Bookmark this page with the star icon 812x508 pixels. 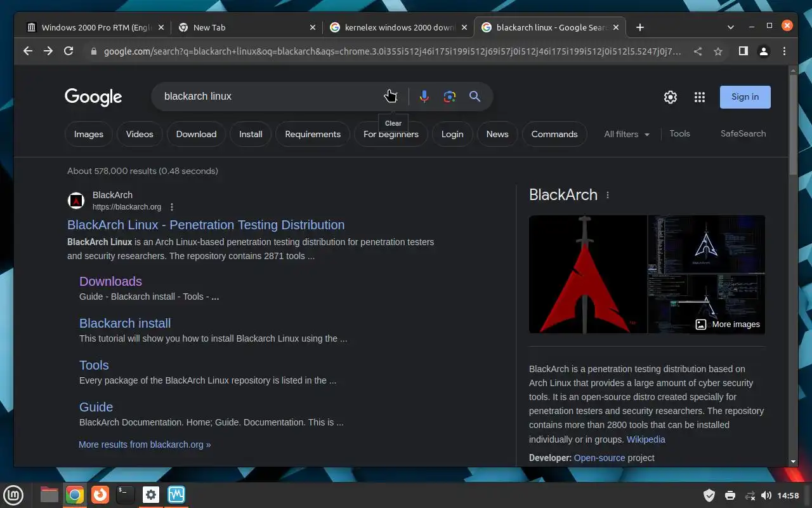[718, 51]
